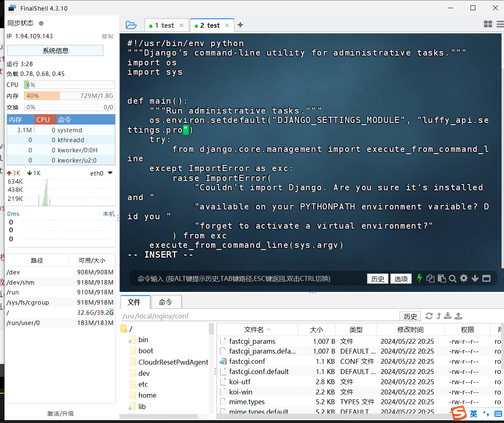Close the '1 test' tab

181,25
